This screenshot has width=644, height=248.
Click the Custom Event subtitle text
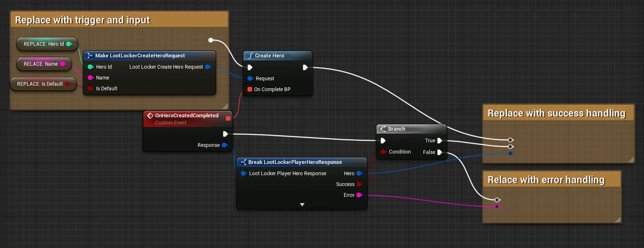[x=171, y=123]
